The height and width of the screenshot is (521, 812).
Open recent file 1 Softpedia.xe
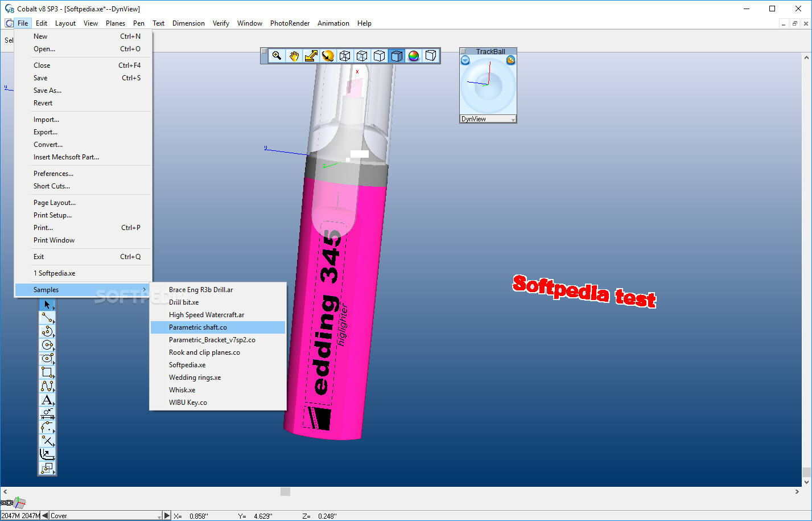pos(83,273)
